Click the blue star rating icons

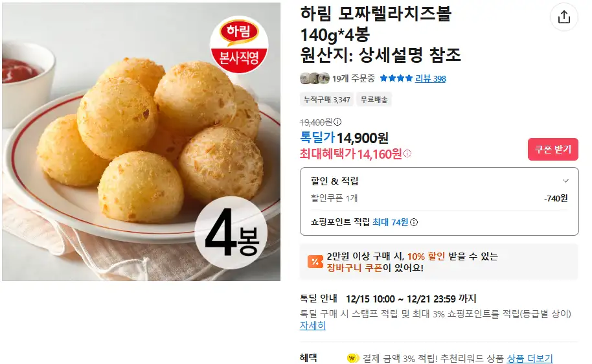(x=396, y=78)
